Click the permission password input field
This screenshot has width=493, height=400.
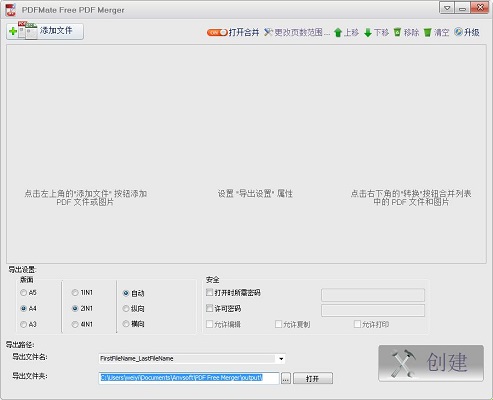coord(373,310)
